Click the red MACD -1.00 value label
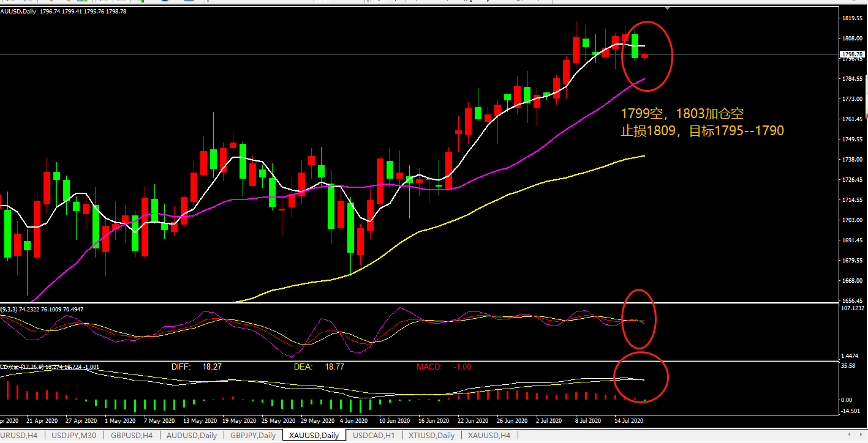The image size is (868, 443). 443,367
